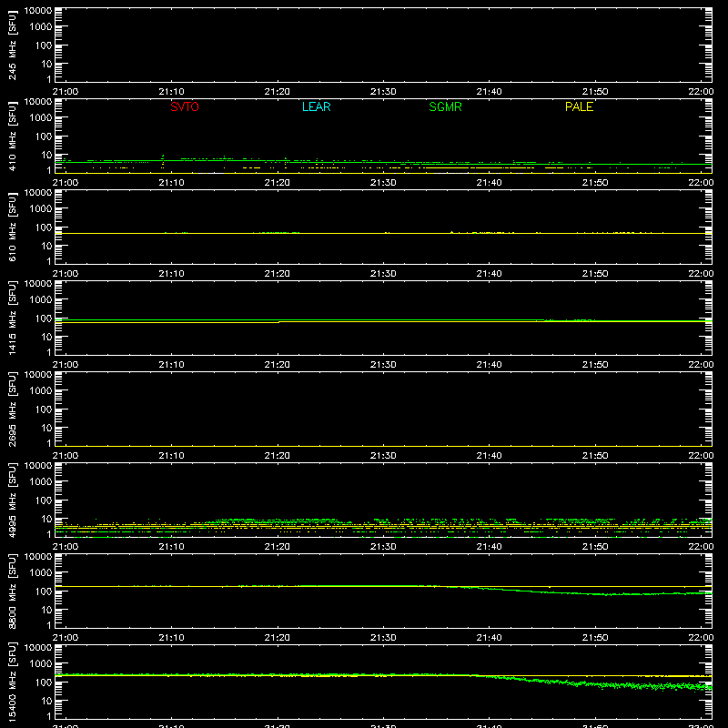This screenshot has width=728, height=728.
Task: Click 21:30 label under the 8800 MHz panel
Action: click(x=383, y=638)
